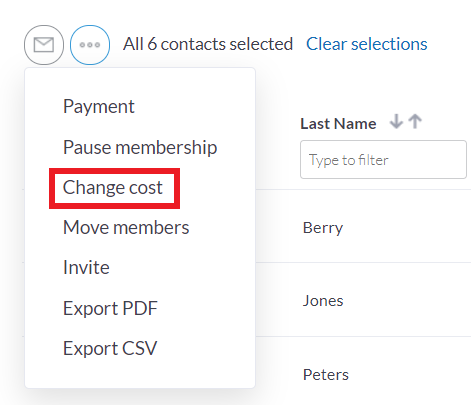This screenshot has height=405, width=471.
Task: Choose Payment from the actions menu
Action: 99,107
